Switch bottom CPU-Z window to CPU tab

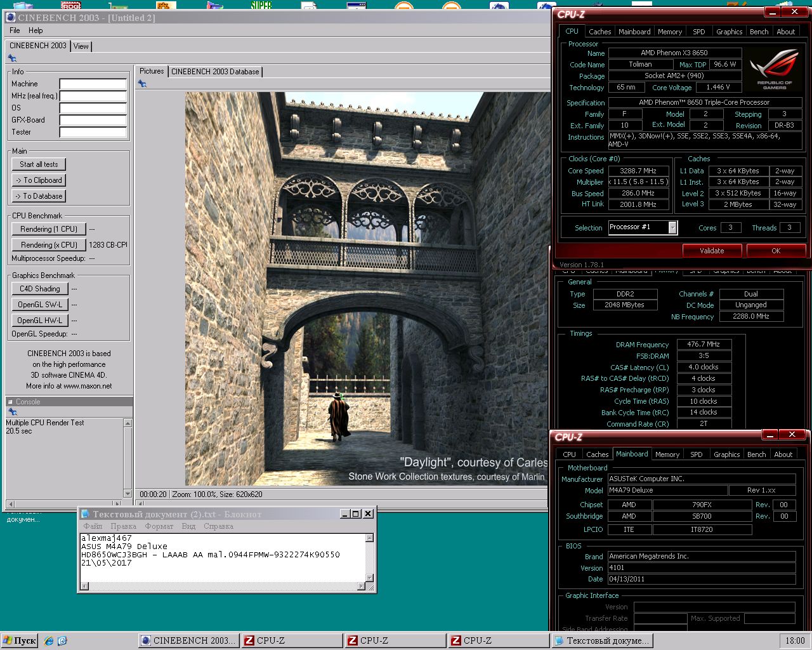click(x=569, y=454)
